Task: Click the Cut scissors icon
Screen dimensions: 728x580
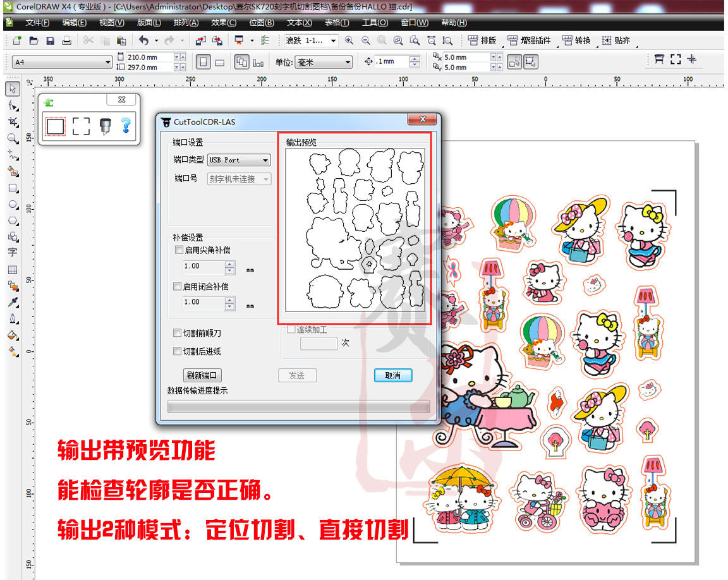Action: [88, 40]
